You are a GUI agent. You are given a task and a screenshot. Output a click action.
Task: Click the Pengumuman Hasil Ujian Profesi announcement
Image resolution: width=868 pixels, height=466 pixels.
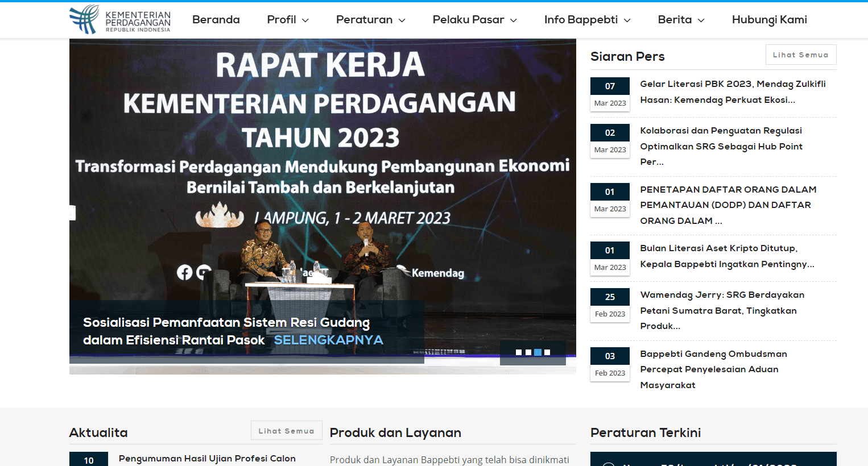click(207, 459)
